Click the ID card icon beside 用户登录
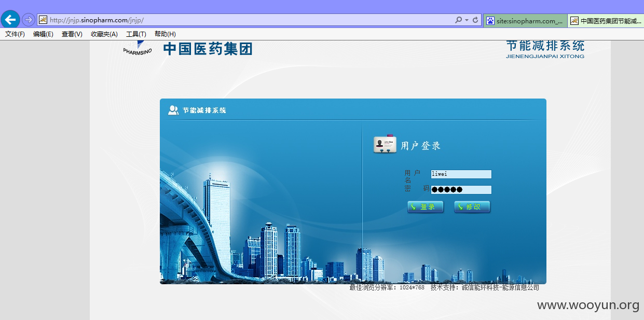 385,145
